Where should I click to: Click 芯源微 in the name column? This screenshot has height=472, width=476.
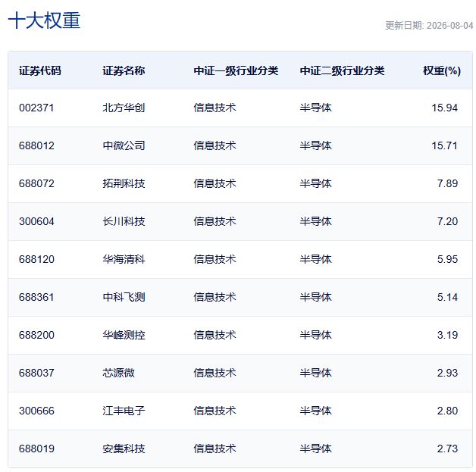[x=118, y=373]
